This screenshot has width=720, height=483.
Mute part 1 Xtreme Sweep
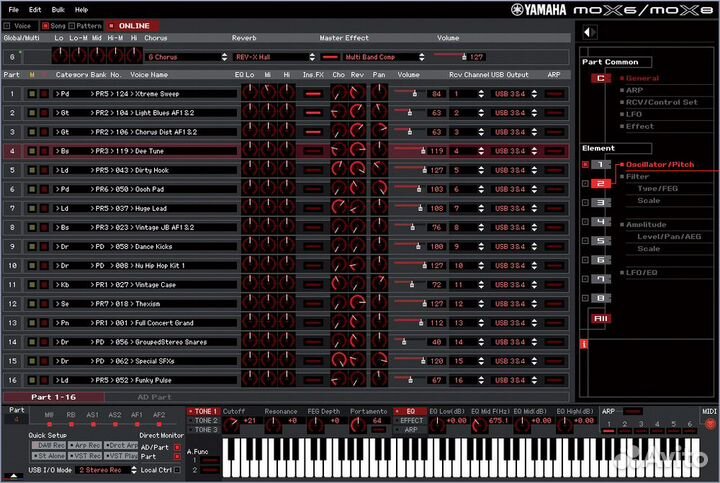click(x=32, y=94)
